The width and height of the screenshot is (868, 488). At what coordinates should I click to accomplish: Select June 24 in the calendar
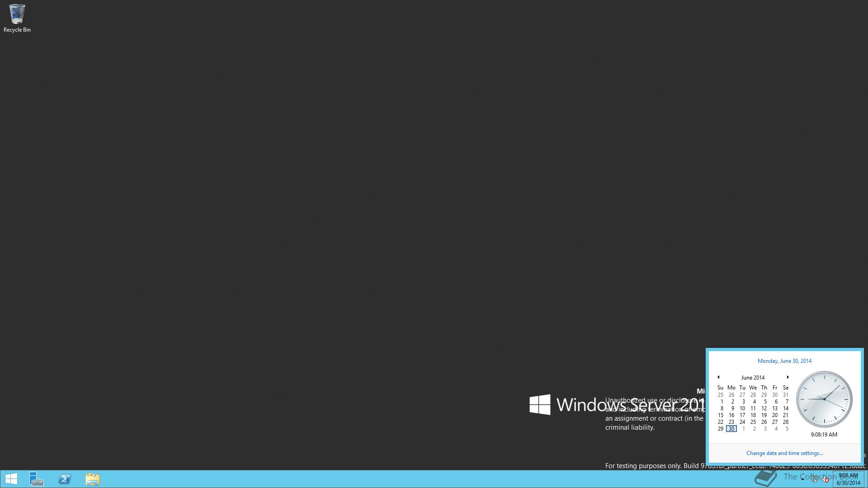(742, 422)
